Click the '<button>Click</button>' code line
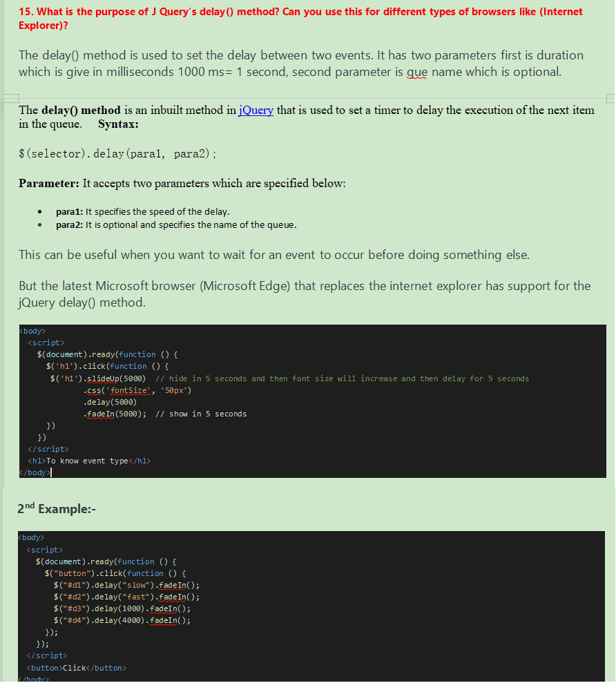This screenshot has height=692, width=616. (76, 668)
